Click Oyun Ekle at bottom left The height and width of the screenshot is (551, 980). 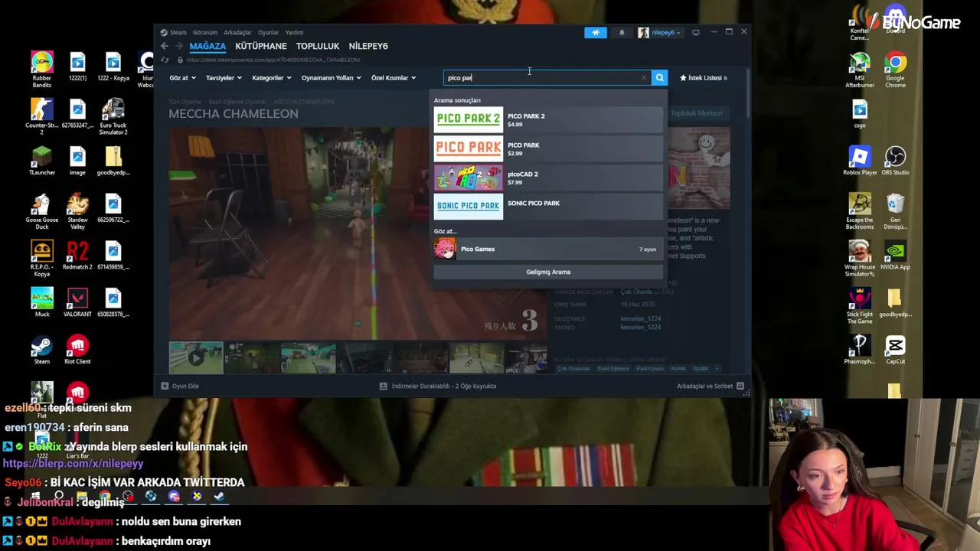tap(180, 386)
